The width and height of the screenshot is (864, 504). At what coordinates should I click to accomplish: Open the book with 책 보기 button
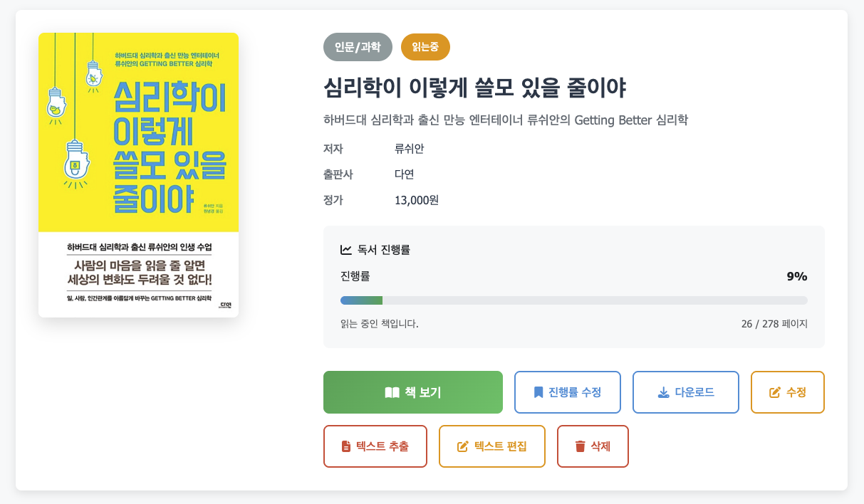pyautogui.click(x=413, y=392)
